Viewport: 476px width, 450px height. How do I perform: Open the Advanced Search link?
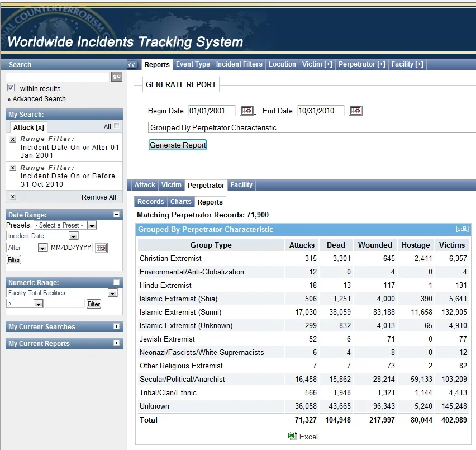[x=39, y=99]
